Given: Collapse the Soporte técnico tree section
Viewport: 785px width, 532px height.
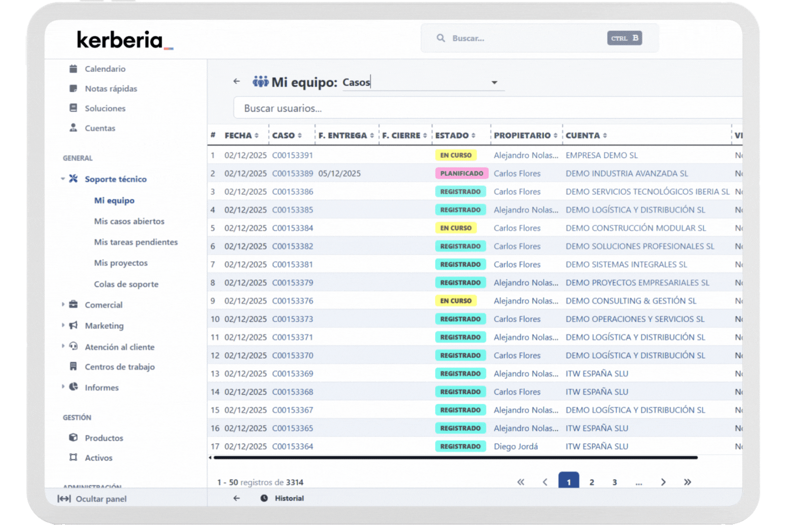Looking at the screenshot, I should [x=63, y=179].
